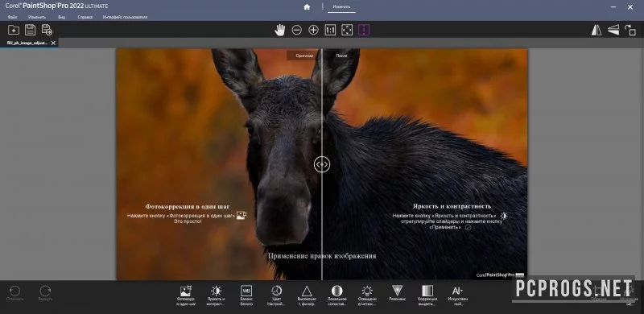This screenshot has height=314, width=644.
Task: Open Яркость и контрастность tool
Action: pyautogui.click(x=216, y=296)
